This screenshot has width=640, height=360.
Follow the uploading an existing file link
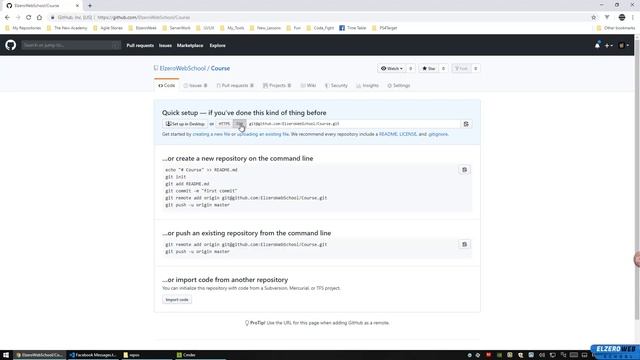[263, 134]
